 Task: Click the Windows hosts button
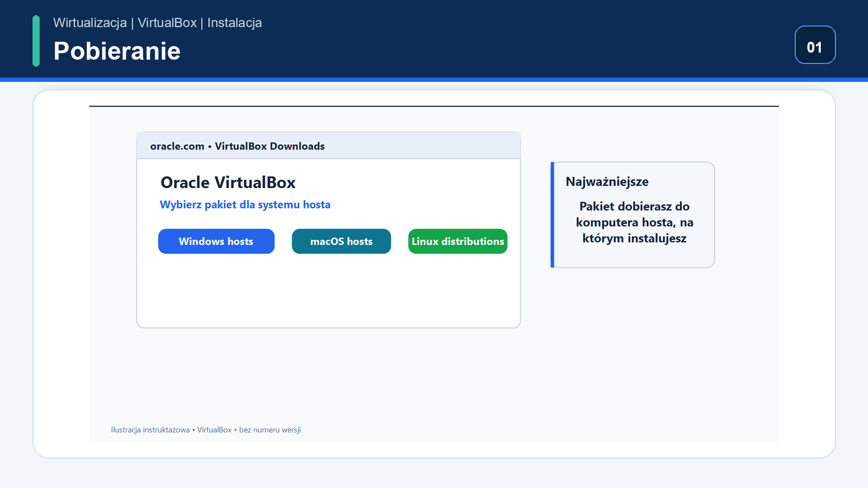(216, 241)
